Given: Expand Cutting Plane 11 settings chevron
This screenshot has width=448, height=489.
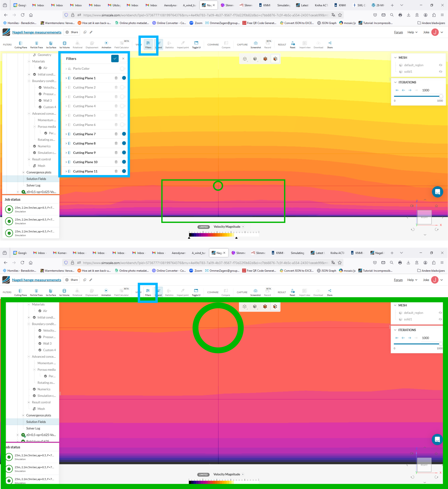Looking at the screenshot, I should click(x=66, y=171).
